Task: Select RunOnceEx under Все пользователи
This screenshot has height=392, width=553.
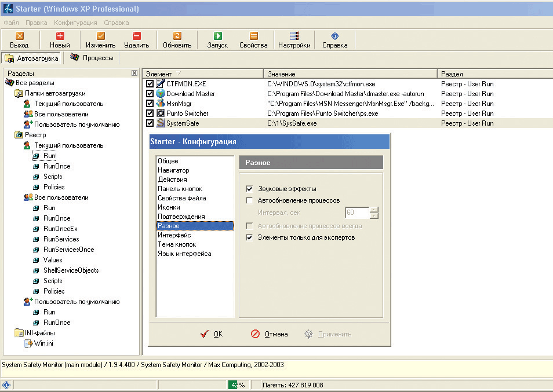Action: click(x=60, y=229)
